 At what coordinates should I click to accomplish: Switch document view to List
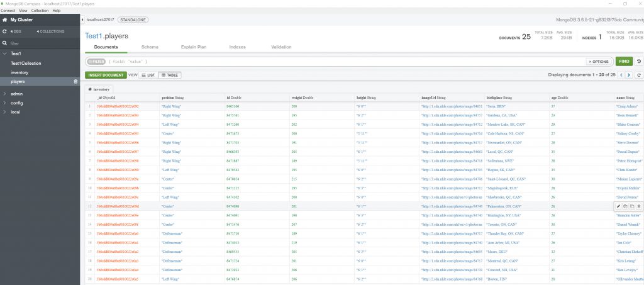(x=148, y=75)
